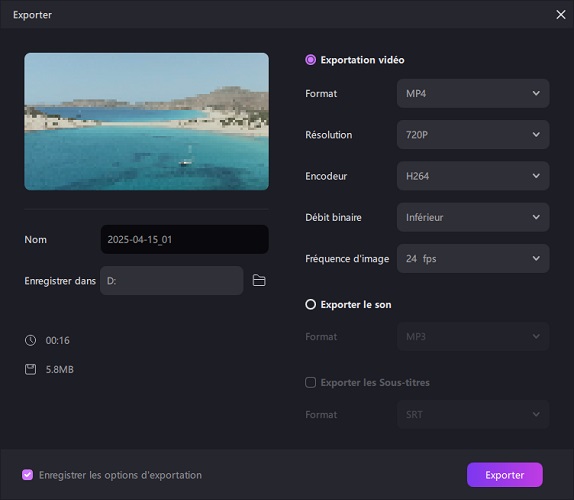Open the video Format dropdown showing MP4
574x500 pixels.
[473, 93]
